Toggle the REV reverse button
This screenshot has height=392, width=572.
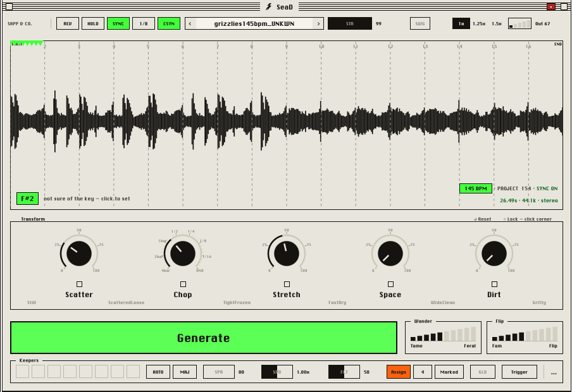click(68, 23)
